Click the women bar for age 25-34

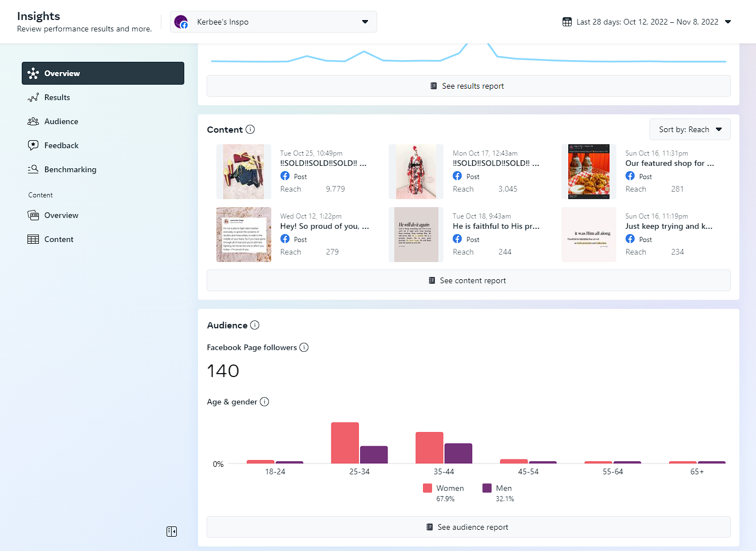(x=345, y=443)
